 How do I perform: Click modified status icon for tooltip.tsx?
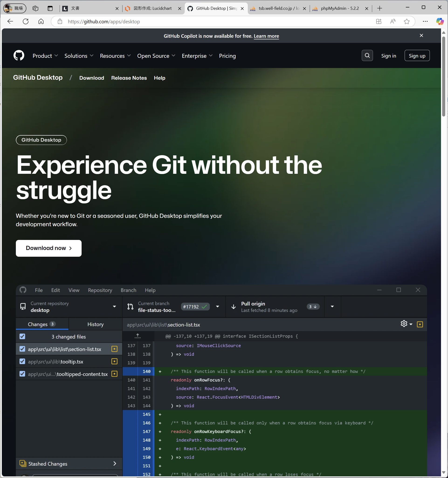114,361
